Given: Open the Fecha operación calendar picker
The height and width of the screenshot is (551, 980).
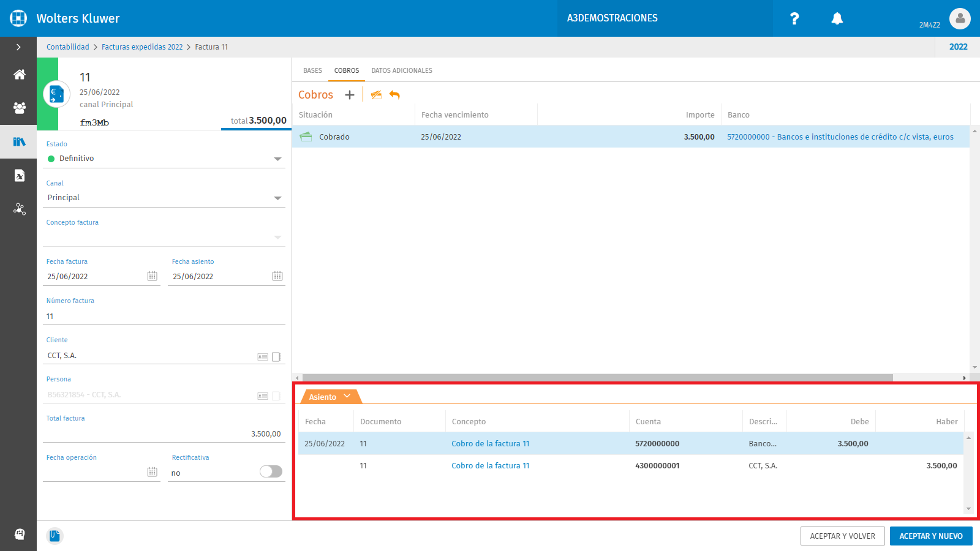Looking at the screenshot, I should [153, 472].
